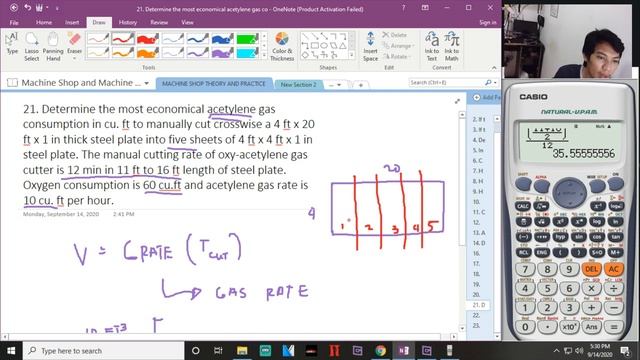Open Chrome from taskbar
Image resolution: width=640 pixels, height=360 pixels.
tap(380, 351)
